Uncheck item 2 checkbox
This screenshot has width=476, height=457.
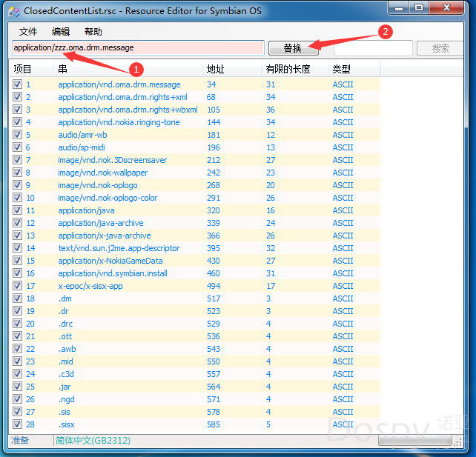point(17,97)
